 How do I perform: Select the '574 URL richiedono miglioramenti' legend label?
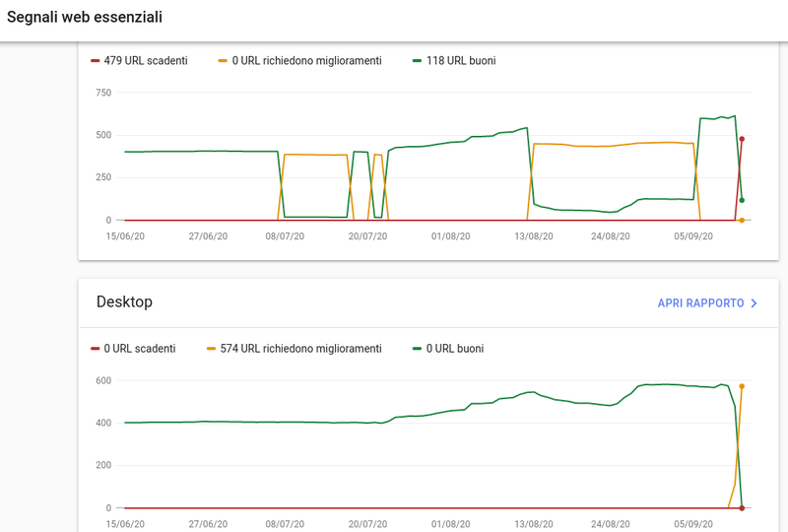click(300, 349)
